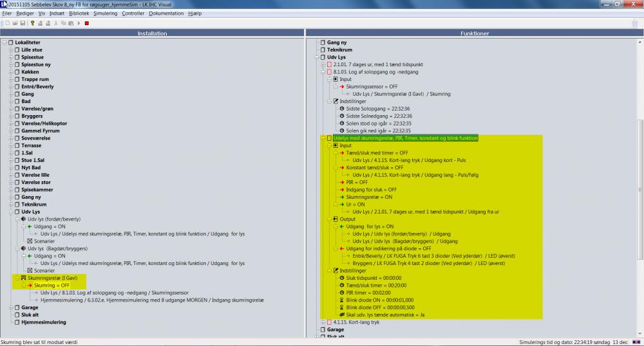The height and width of the screenshot is (346, 644).
Task: Click the save project toolbar icon
Action: 23,23
